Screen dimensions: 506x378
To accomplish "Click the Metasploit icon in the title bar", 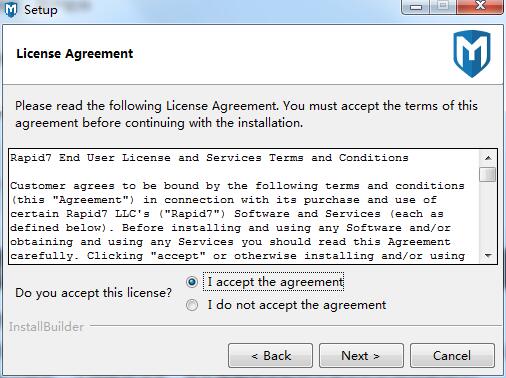I will tap(11, 9).
